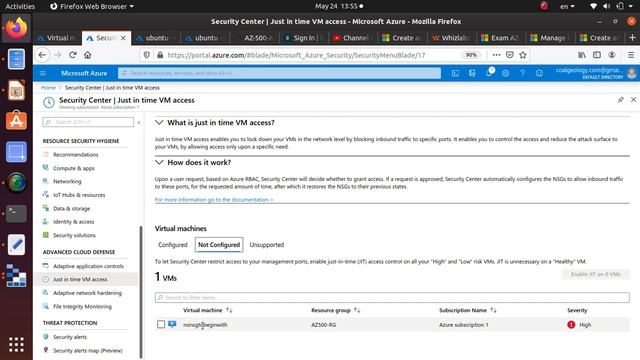
Task: Switch to the Configured tab
Action: [x=173, y=245]
